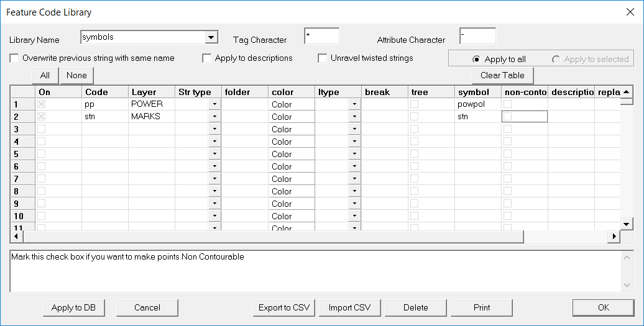
Task: Check the Apply to descriptions option
Action: pos(207,58)
